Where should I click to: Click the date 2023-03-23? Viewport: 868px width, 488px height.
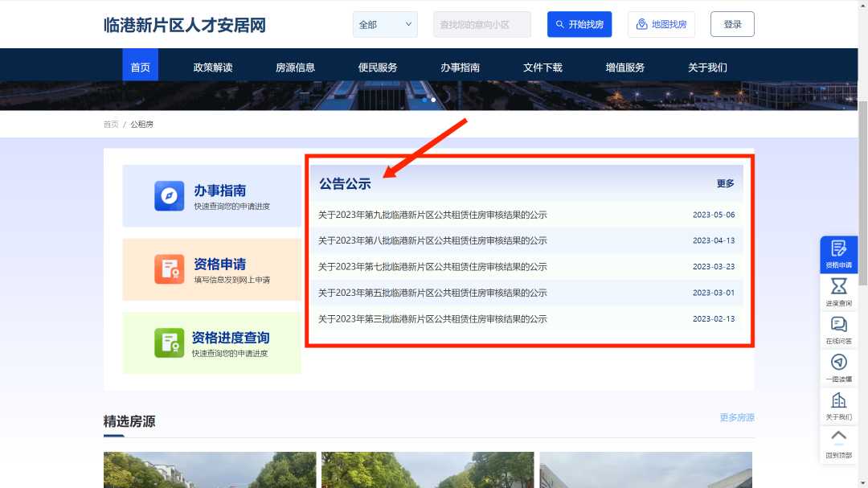click(714, 267)
